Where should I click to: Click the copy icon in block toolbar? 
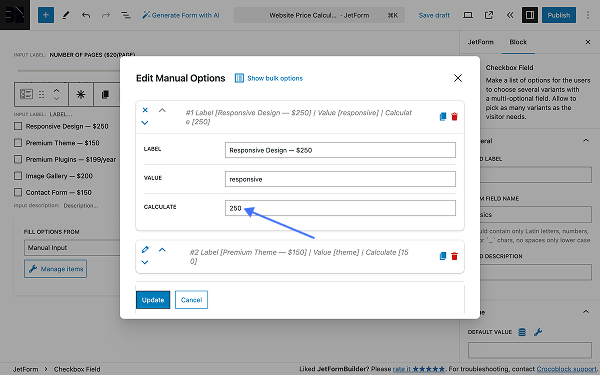click(x=105, y=94)
